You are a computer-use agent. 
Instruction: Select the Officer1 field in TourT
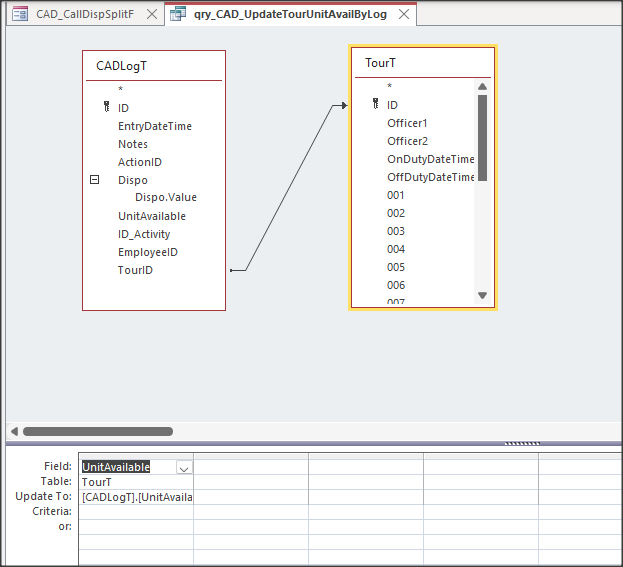coord(407,122)
